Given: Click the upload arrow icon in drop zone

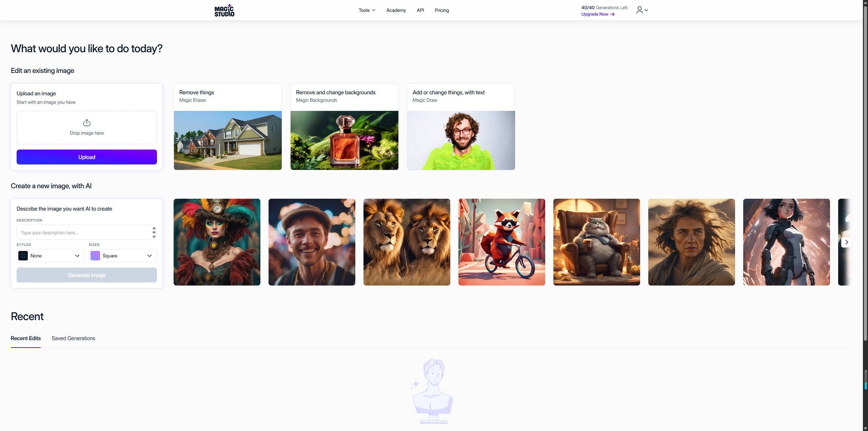Looking at the screenshot, I should 87,122.
